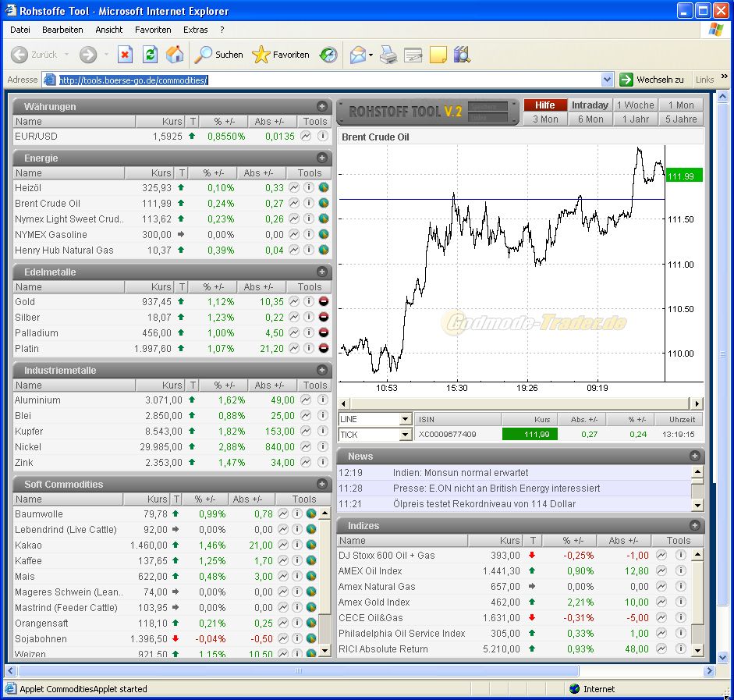
Task: Open news about E.ON and British Energy
Action: coord(496,489)
